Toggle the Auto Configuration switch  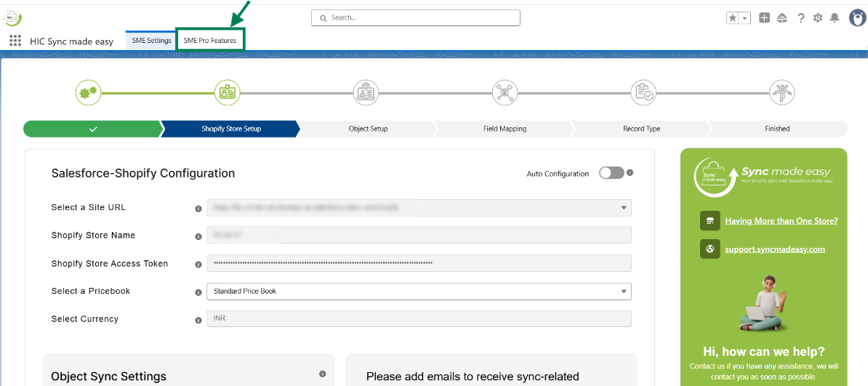(x=611, y=173)
